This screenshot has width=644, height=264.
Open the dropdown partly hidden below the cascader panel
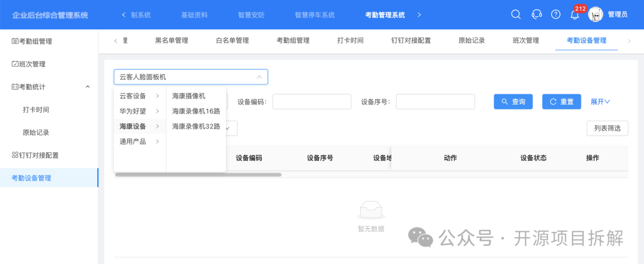231,128
